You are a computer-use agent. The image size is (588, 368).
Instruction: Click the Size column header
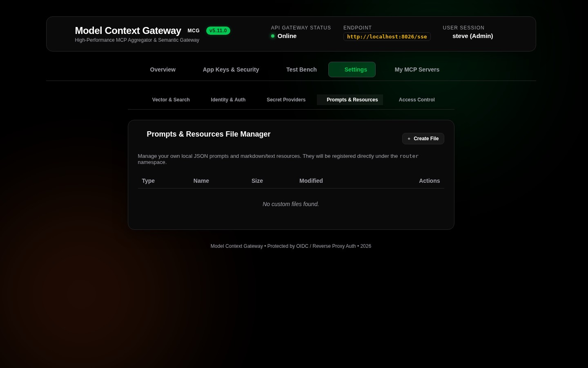[257, 181]
